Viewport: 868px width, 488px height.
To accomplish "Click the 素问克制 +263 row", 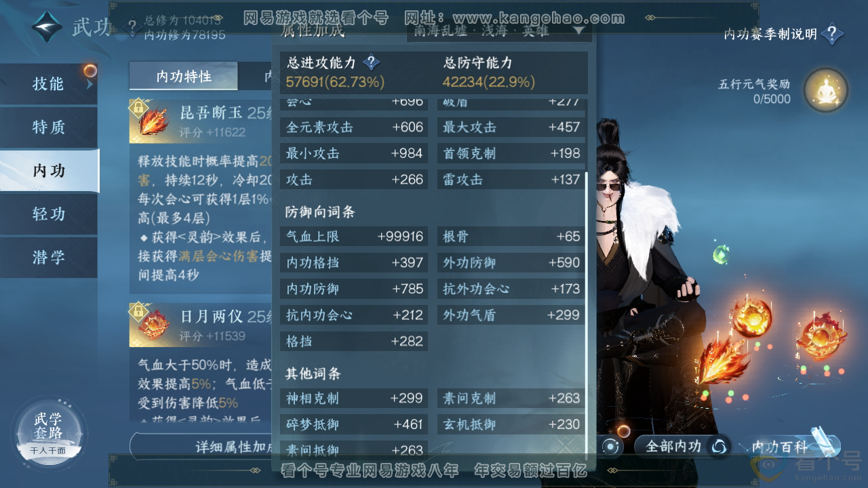I will coord(511,399).
